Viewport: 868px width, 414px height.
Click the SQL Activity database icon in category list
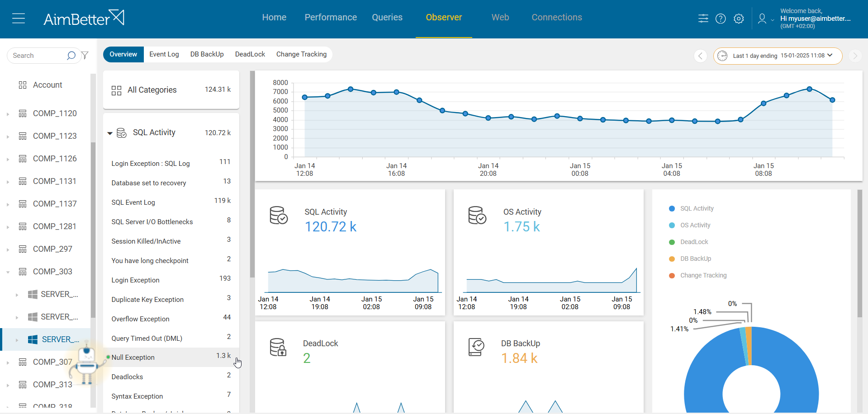point(122,133)
